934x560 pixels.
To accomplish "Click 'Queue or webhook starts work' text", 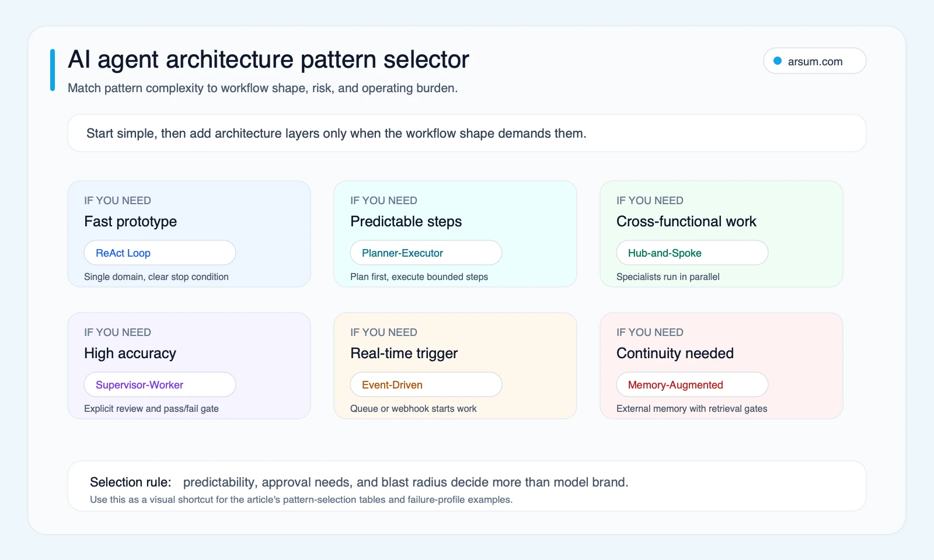I will [x=413, y=408].
